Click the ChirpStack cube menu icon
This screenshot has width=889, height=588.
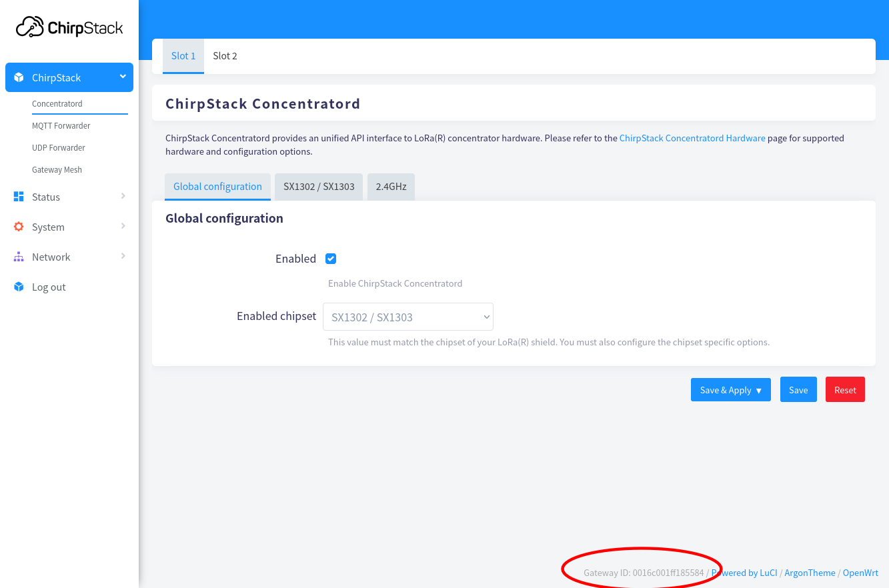19,77
